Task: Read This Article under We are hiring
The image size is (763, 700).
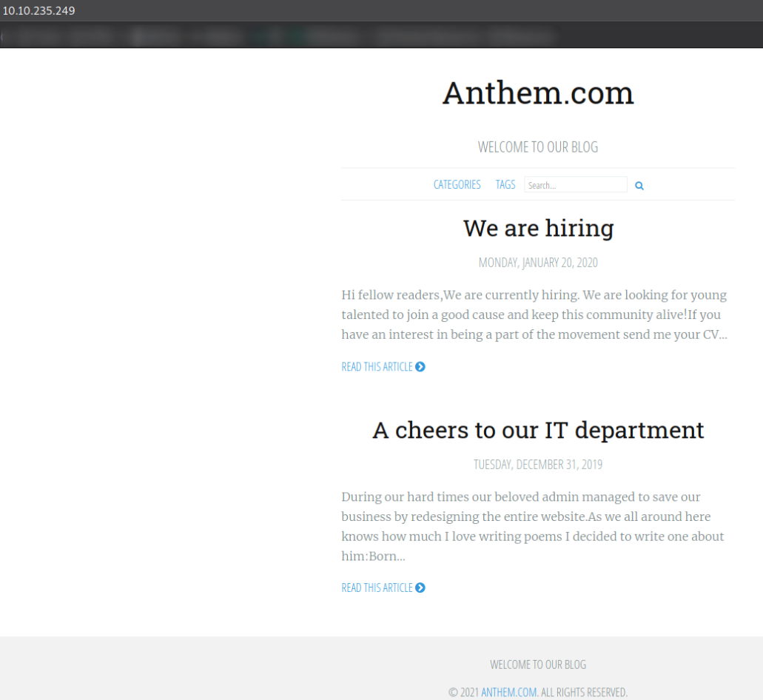Action: pyautogui.click(x=383, y=367)
